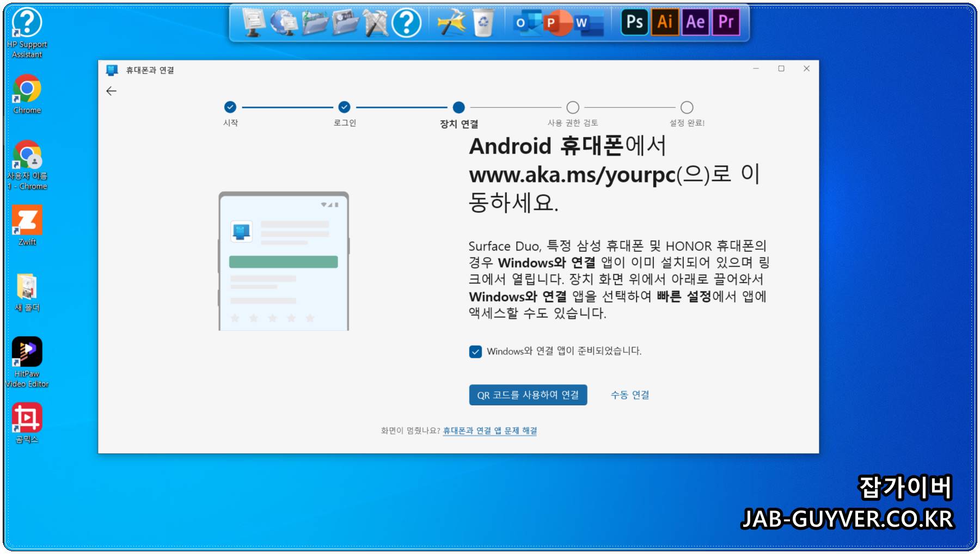The height and width of the screenshot is (554, 980).
Task: Minimize the 휴대폰과 연결 window
Action: click(756, 69)
